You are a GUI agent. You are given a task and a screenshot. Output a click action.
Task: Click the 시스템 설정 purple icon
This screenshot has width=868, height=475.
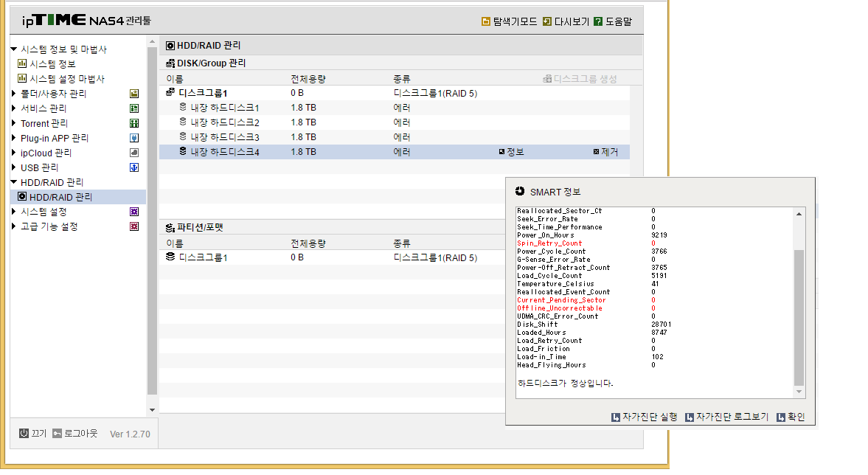pyautogui.click(x=134, y=212)
